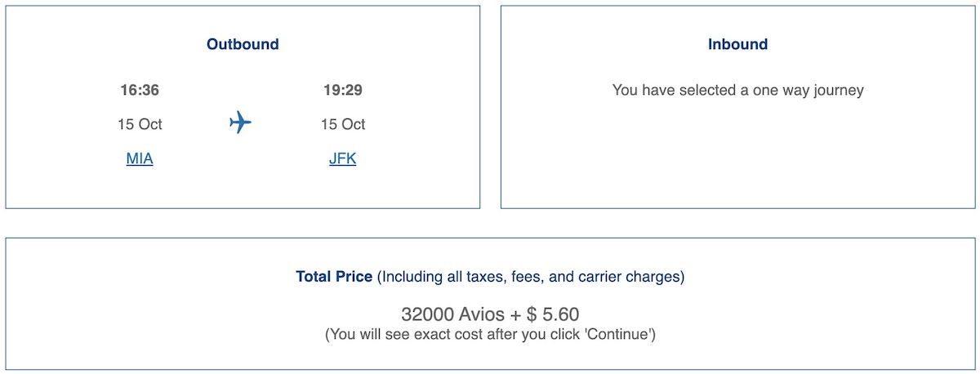This screenshot has width=980, height=374.
Task: Open the MIA airport link
Action: [140, 159]
